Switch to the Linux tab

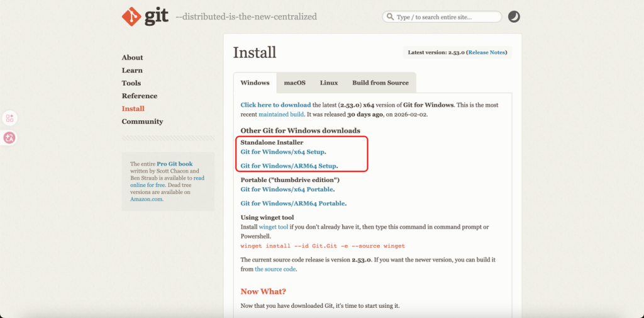(328, 82)
